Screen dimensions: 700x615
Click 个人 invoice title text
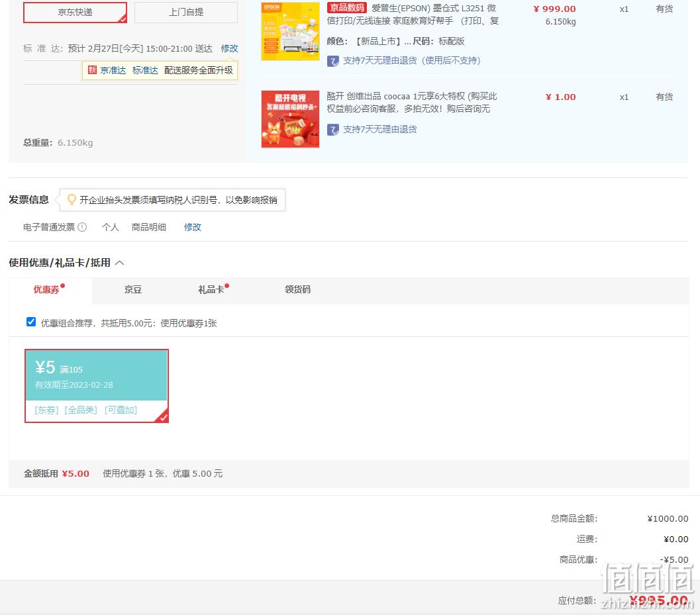[x=111, y=227]
